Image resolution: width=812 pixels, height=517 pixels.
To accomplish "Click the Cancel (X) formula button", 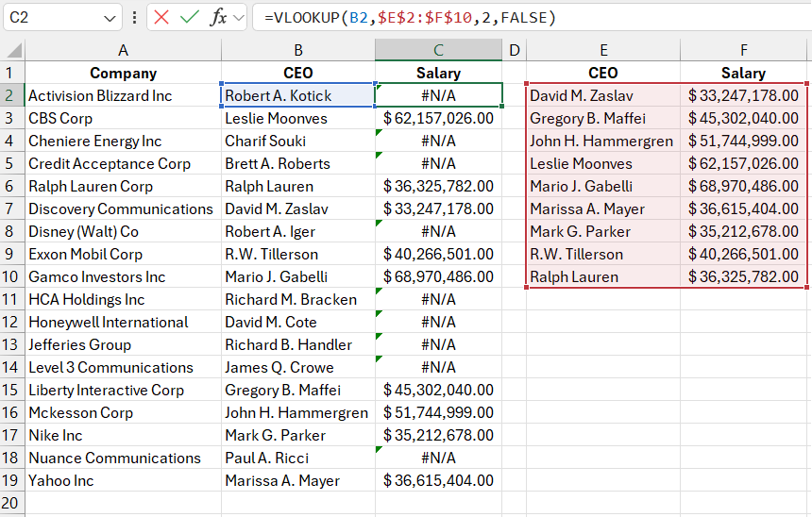I will (x=161, y=17).
